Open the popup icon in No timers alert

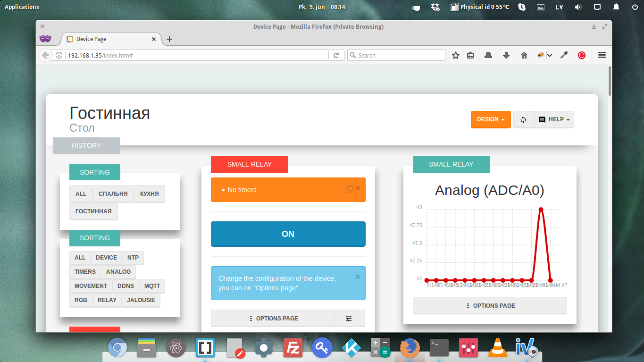[349, 189]
